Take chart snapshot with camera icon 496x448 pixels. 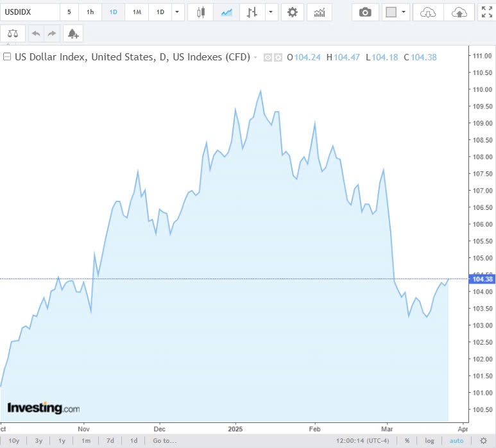pyautogui.click(x=365, y=12)
